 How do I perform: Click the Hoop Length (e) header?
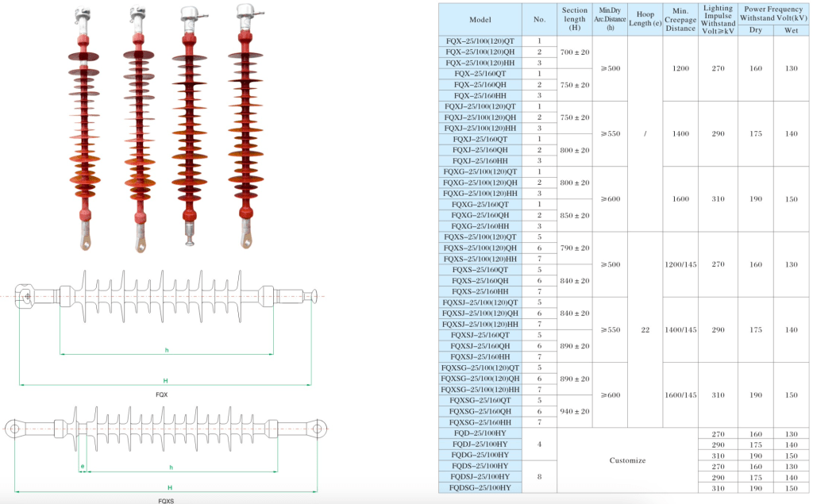[645, 19]
